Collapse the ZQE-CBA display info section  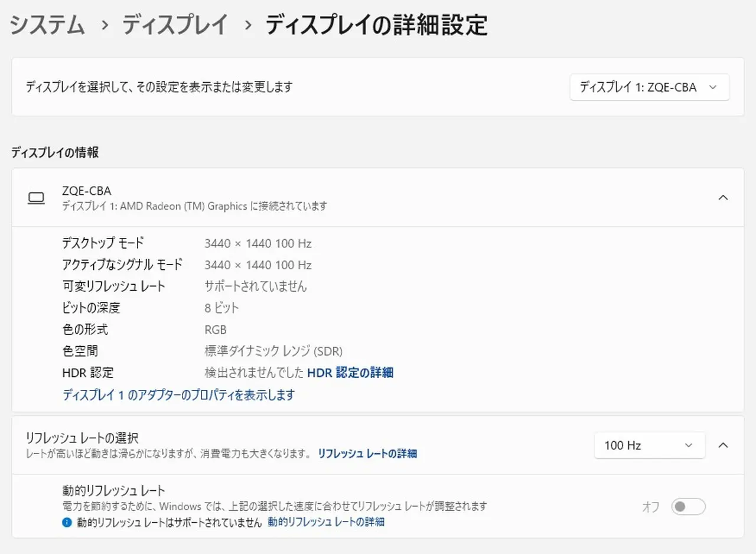723,198
